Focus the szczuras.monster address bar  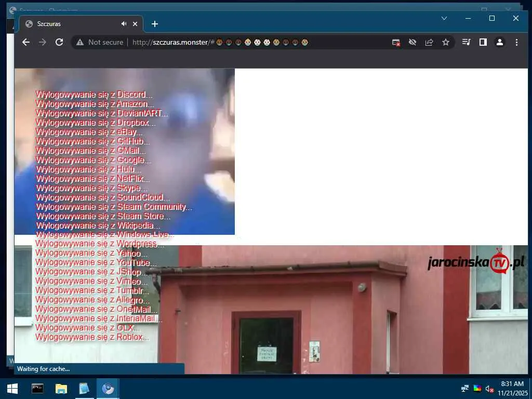[261, 42]
